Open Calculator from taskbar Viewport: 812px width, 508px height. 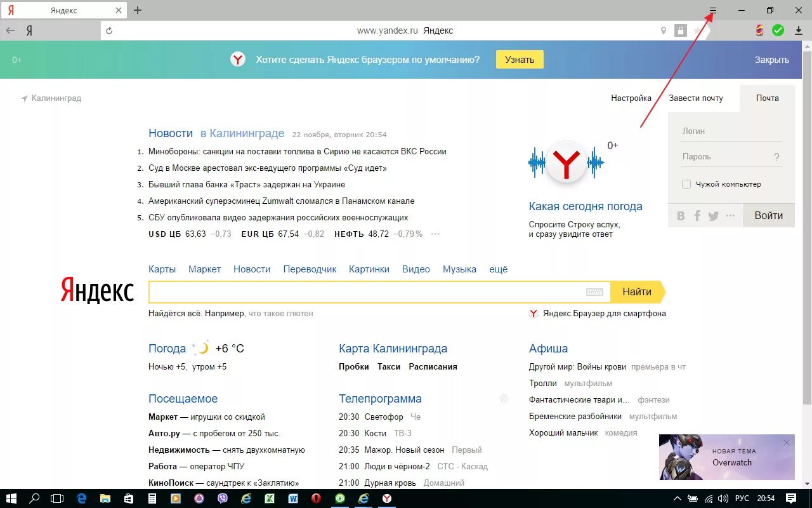coord(152,498)
